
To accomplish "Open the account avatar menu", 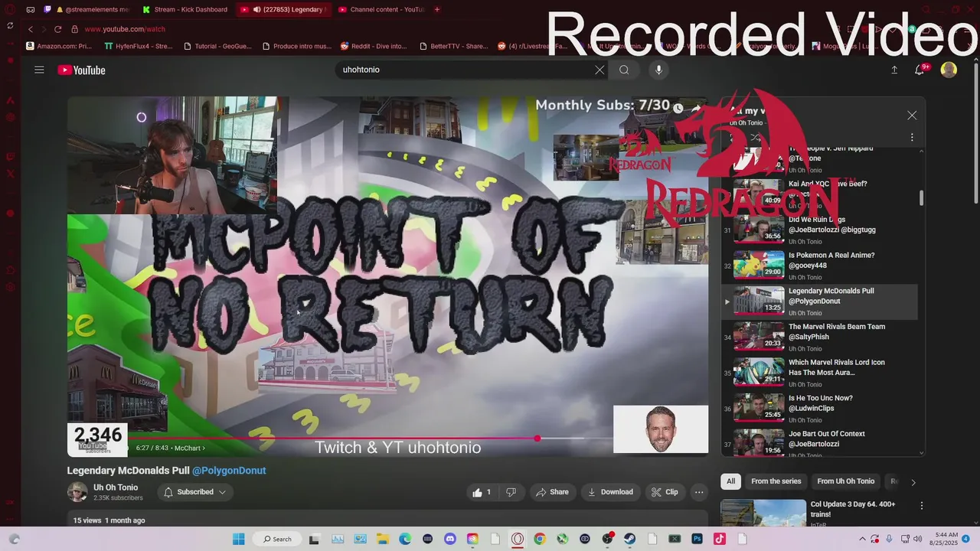I will click(949, 70).
